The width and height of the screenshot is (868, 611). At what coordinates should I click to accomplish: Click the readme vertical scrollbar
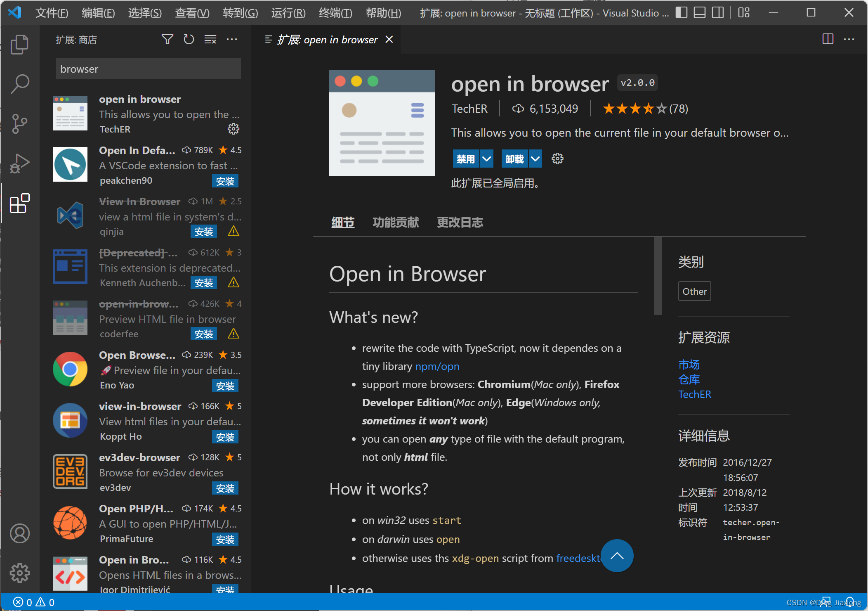(x=658, y=276)
